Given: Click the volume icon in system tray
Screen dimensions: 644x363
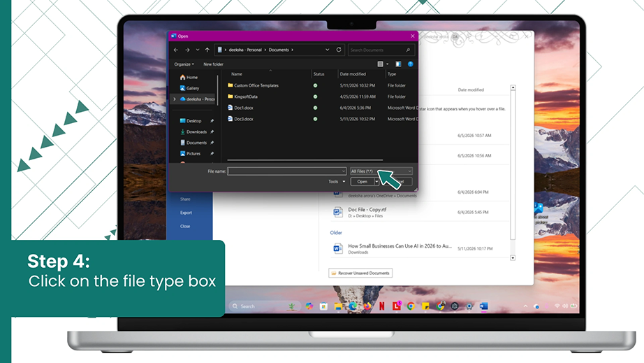Looking at the screenshot, I should [565, 306].
